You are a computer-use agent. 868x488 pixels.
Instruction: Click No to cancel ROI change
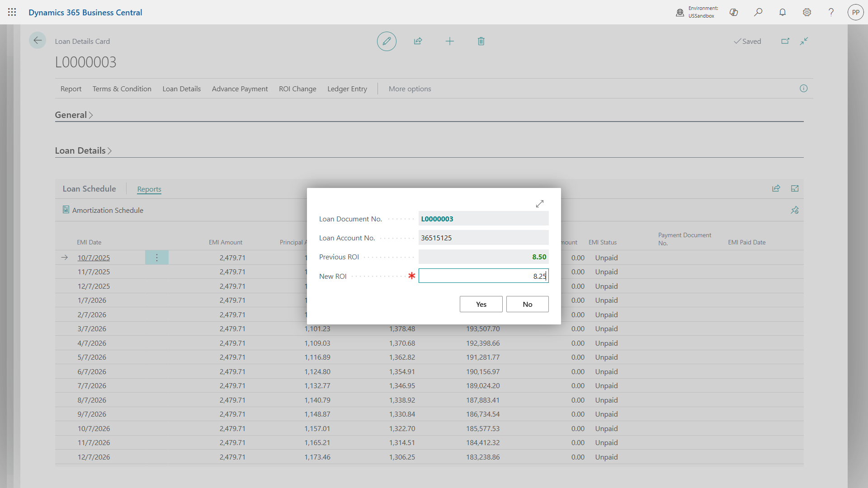[527, 304]
